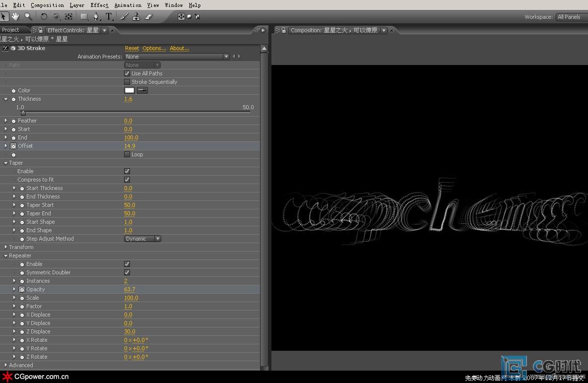Click the Z Displace value 30.0
This screenshot has width=588, height=383.
click(x=130, y=332)
